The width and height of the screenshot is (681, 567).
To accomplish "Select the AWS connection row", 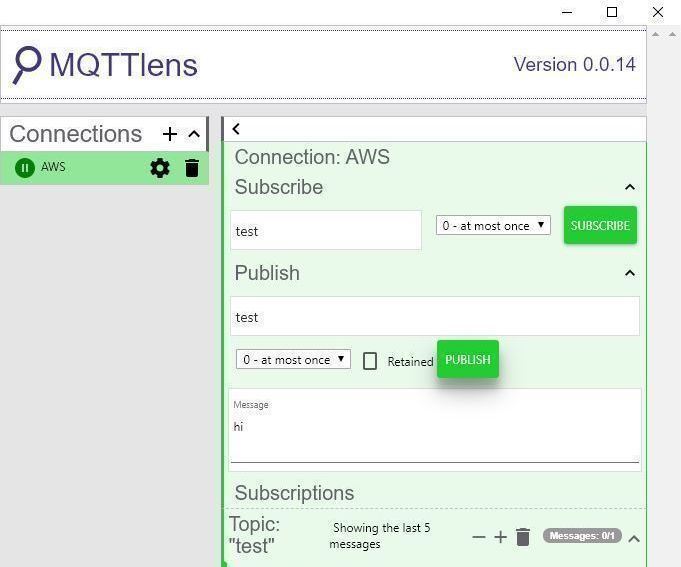I will point(104,168).
